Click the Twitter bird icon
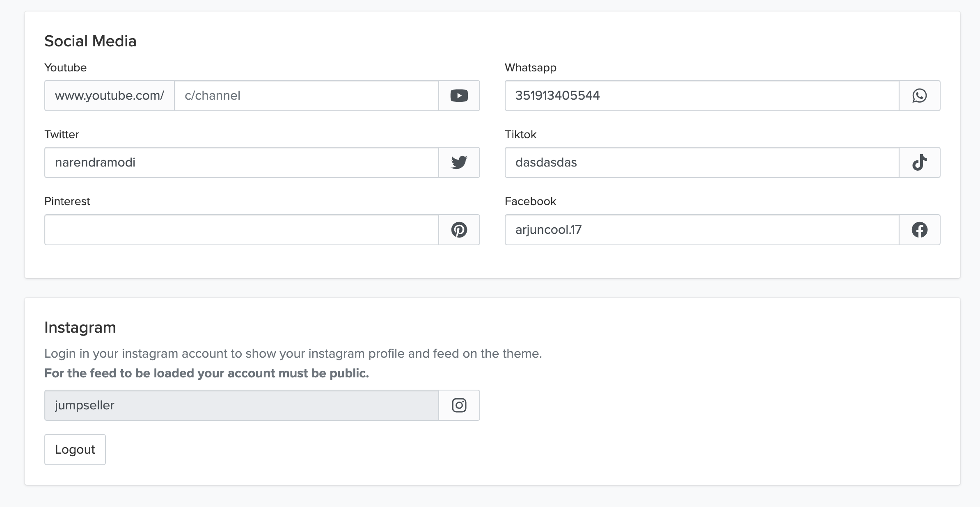This screenshot has width=980, height=507. click(459, 162)
